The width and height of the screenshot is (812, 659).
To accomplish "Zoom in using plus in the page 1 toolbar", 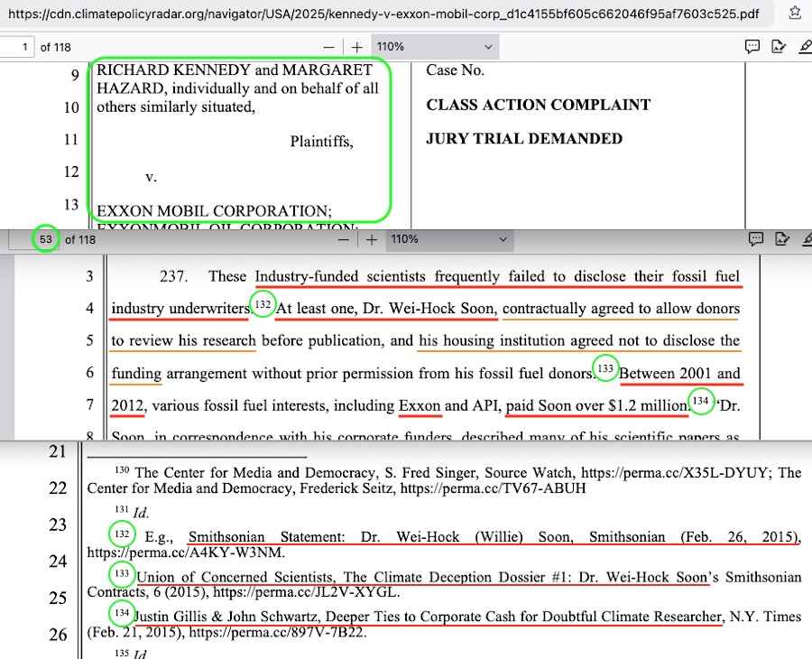I will click(357, 47).
